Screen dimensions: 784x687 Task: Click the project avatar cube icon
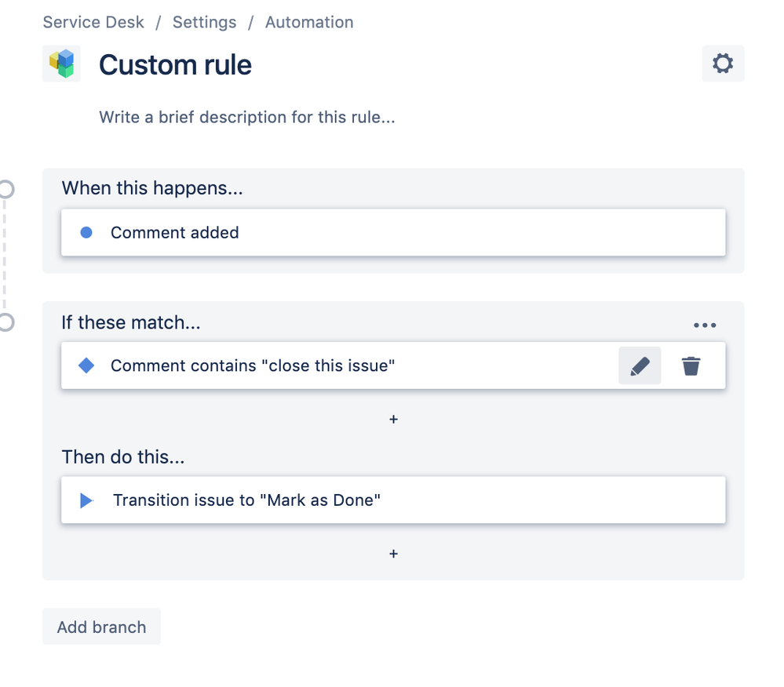point(61,64)
